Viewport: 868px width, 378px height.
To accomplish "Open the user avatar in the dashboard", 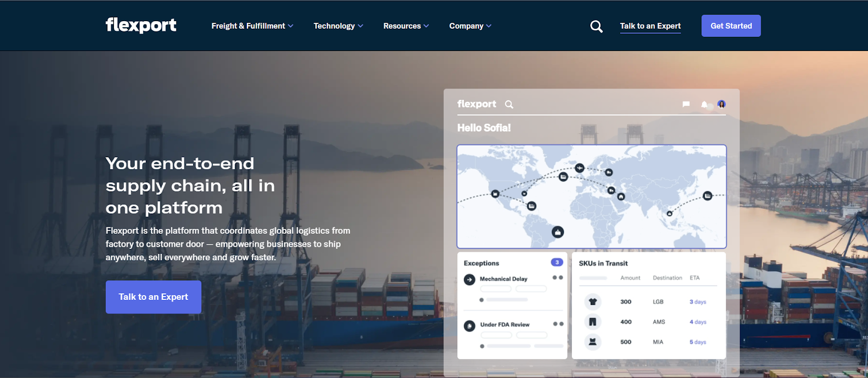I will (722, 104).
